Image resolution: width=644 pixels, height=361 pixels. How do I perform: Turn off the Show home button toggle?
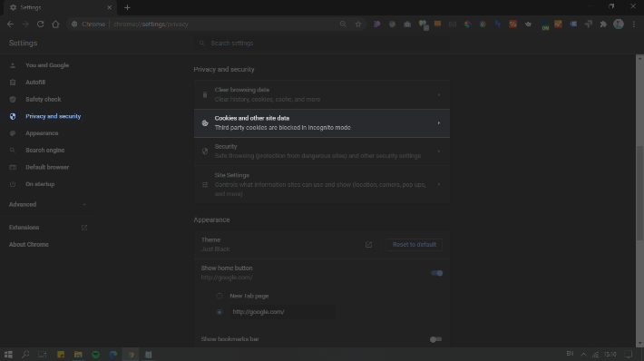pyautogui.click(x=436, y=273)
